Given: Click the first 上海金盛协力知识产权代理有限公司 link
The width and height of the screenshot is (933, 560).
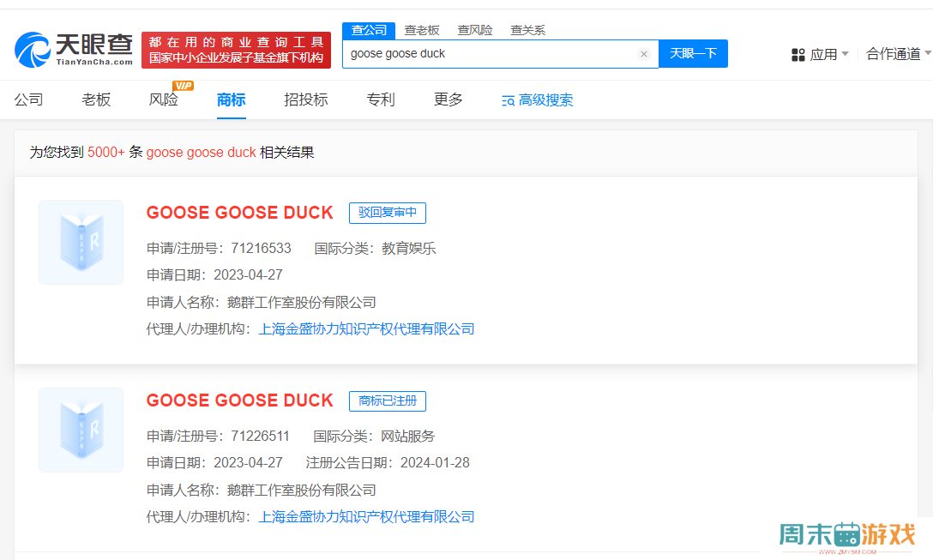Looking at the screenshot, I should 366,329.
